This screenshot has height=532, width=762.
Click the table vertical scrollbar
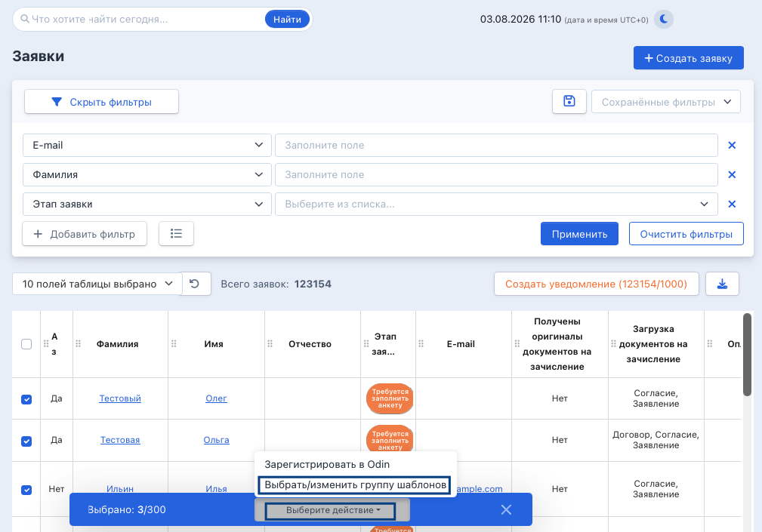coord(747,355)
